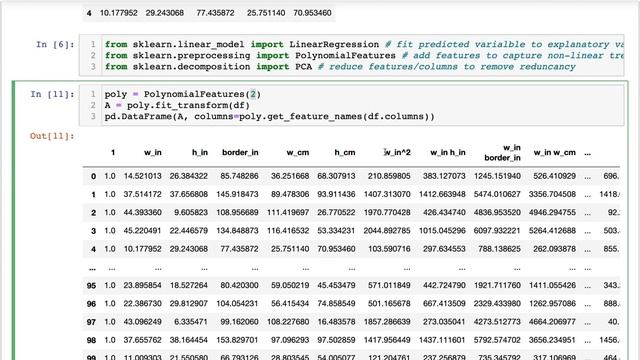Click the LinearRegression import line
640x360 pixels.
pyautogui.click(x=364, y=44)
